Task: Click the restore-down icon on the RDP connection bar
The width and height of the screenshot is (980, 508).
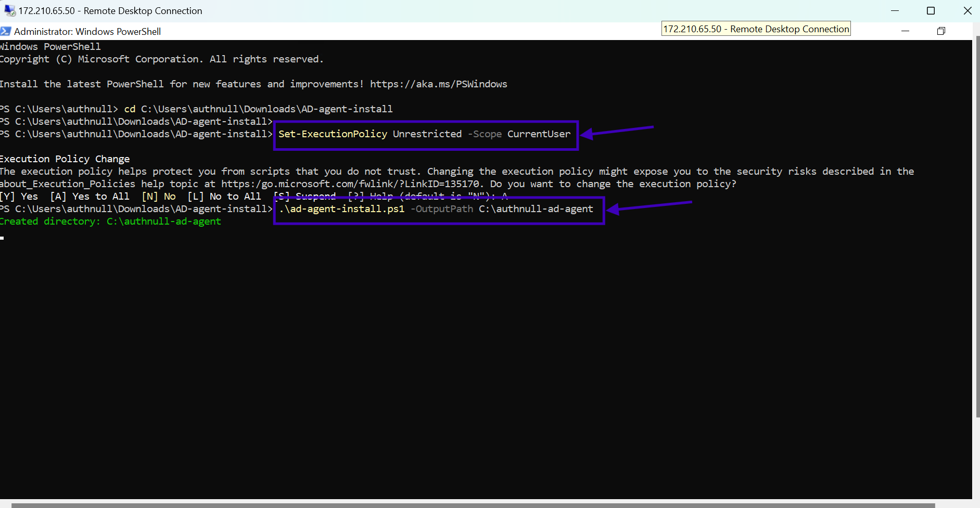Action: (941, 31)
